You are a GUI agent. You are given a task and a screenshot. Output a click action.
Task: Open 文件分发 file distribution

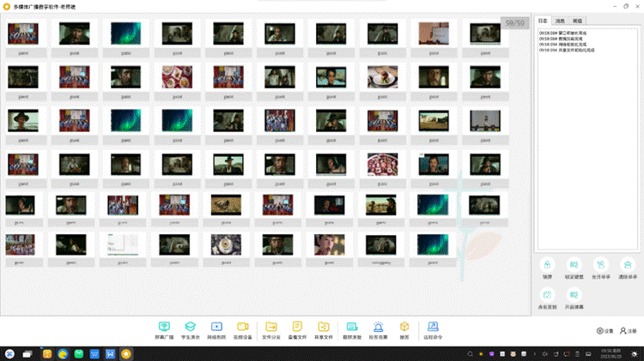pyautogui.click(x=271, y=329)
